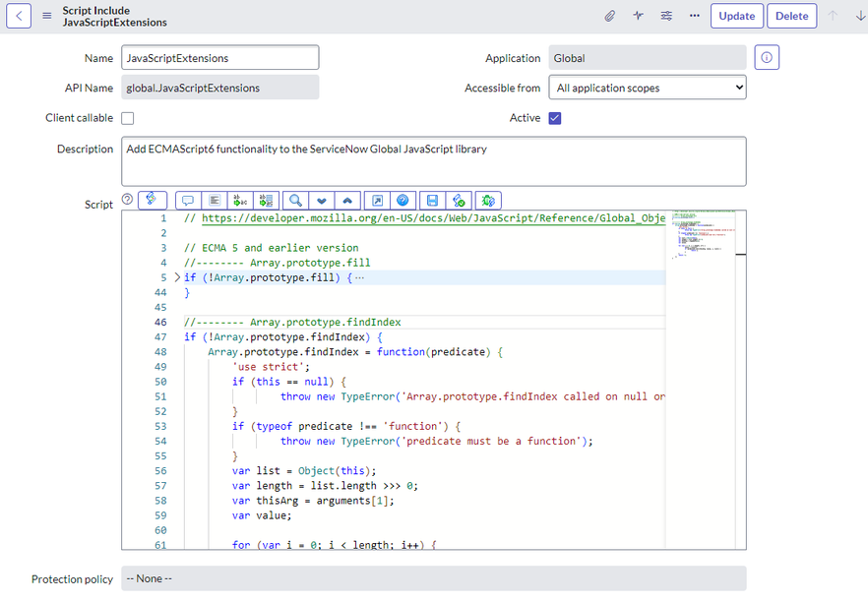
Task: Click the code minimap preview
Action: point(703,235)
